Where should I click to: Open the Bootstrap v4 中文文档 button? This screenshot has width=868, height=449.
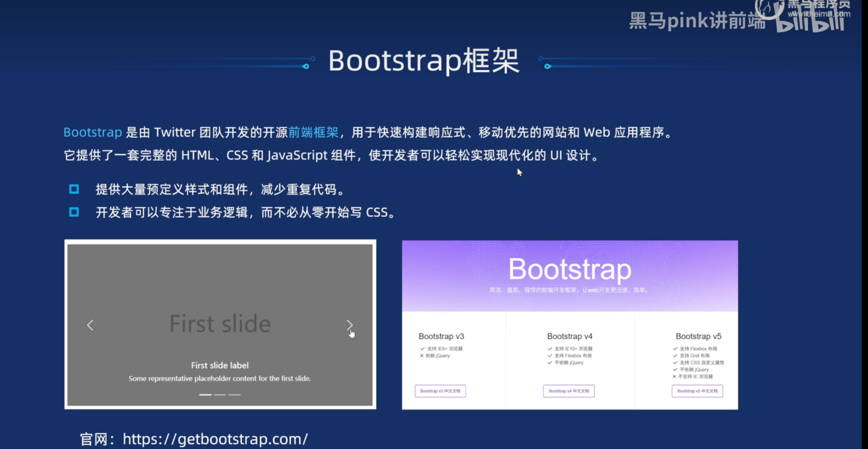pyautogui.click(x=569, y=391)
